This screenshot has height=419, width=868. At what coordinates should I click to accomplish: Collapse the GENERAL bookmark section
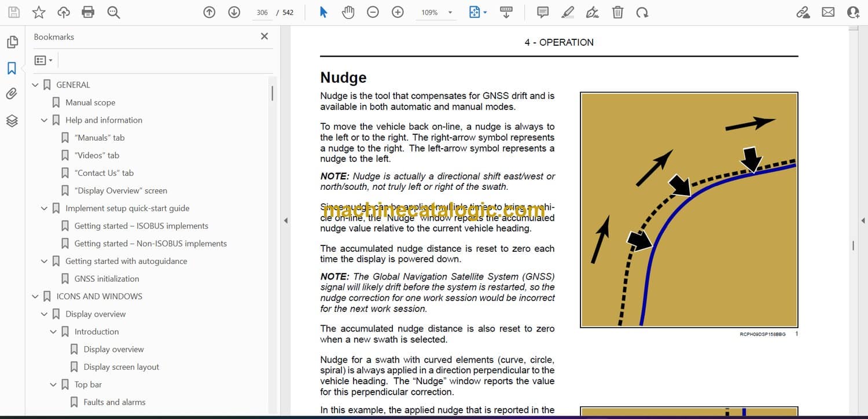[35, 85]
